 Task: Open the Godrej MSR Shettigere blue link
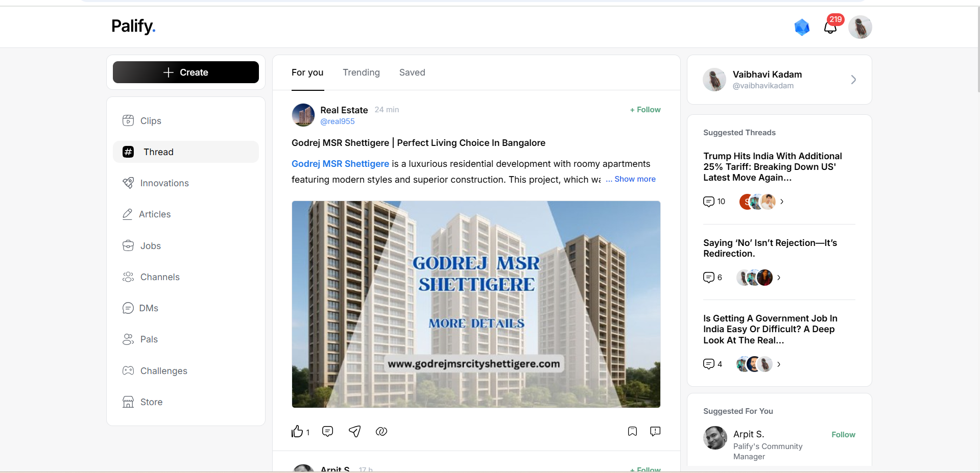(340, 164)
